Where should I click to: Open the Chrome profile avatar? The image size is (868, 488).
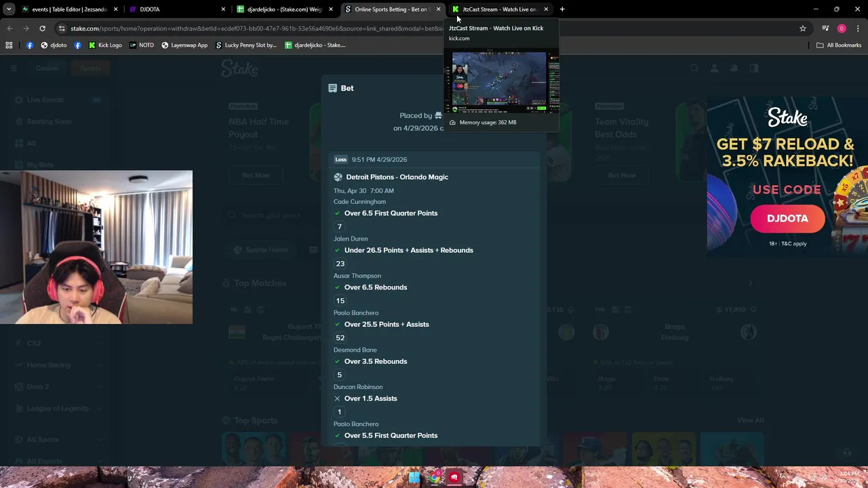pyautogui.click(x=842, y=28)
